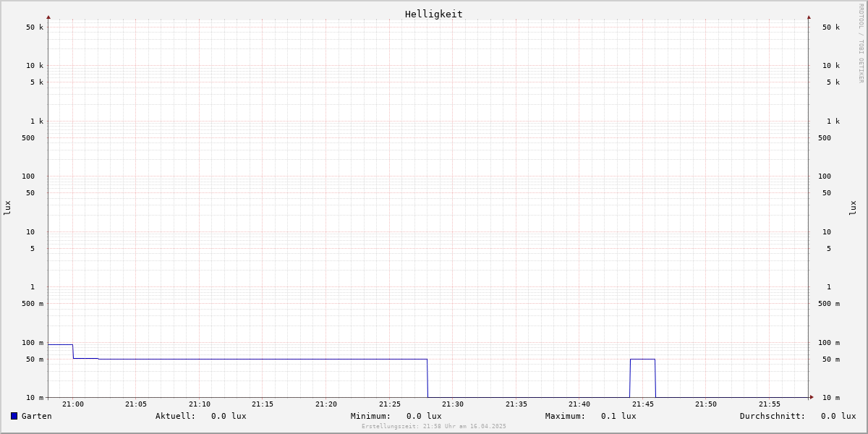Click the left axis 10 k label

[35, 66]
